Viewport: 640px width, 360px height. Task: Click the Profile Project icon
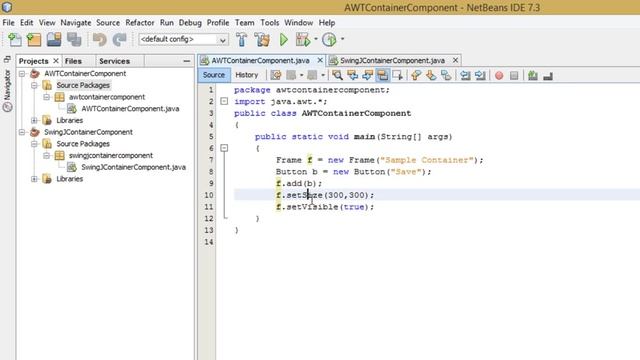coord(329,40)
